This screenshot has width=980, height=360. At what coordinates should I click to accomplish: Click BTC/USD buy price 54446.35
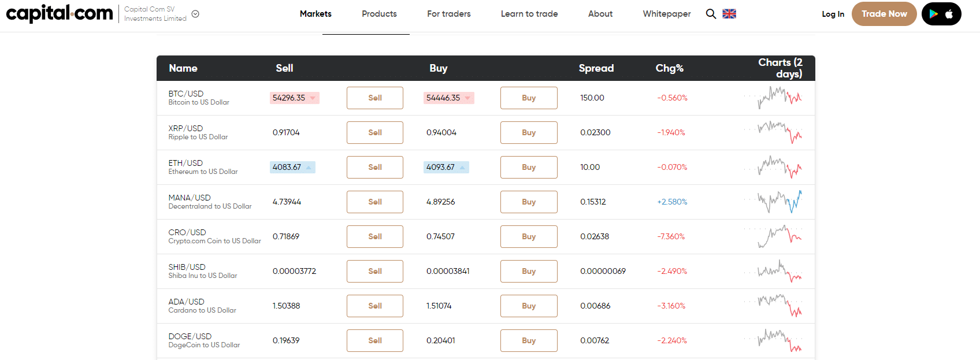click(x=448, y=98)
